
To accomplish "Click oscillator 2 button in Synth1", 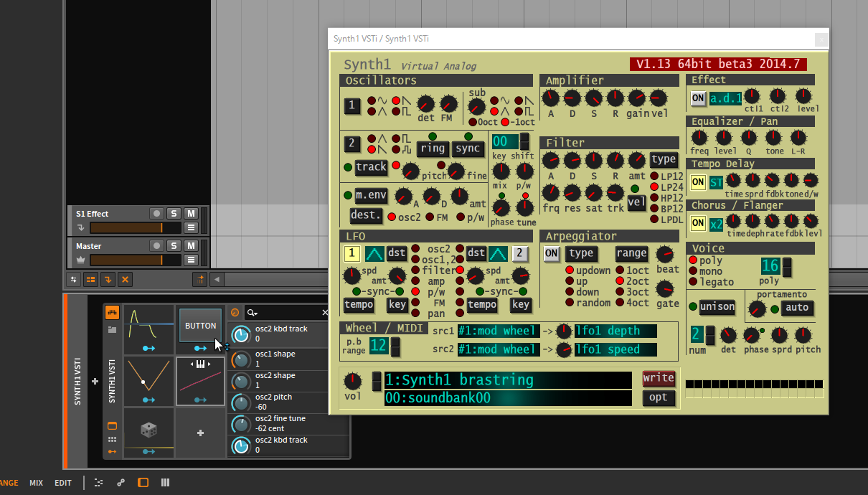I will tap(352, 143).
